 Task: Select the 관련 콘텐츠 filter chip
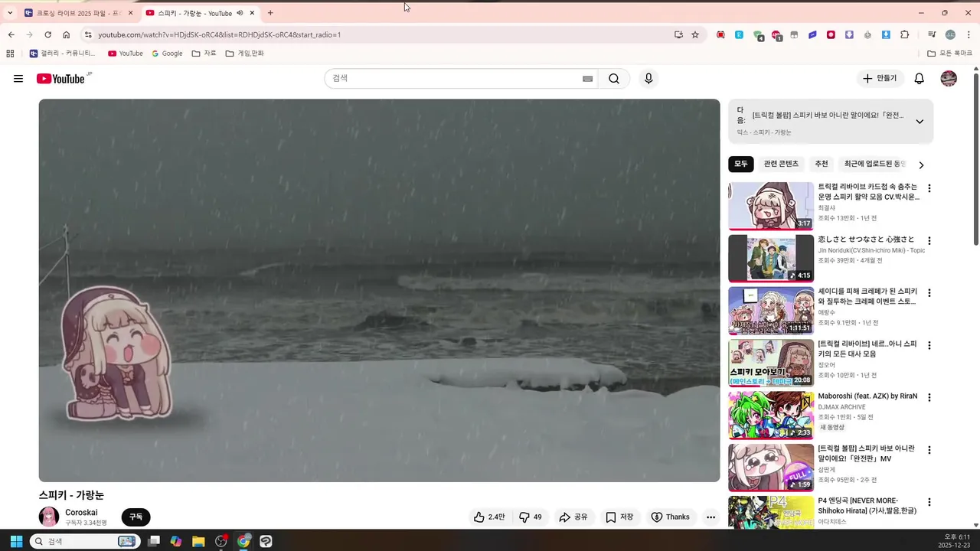781,164
